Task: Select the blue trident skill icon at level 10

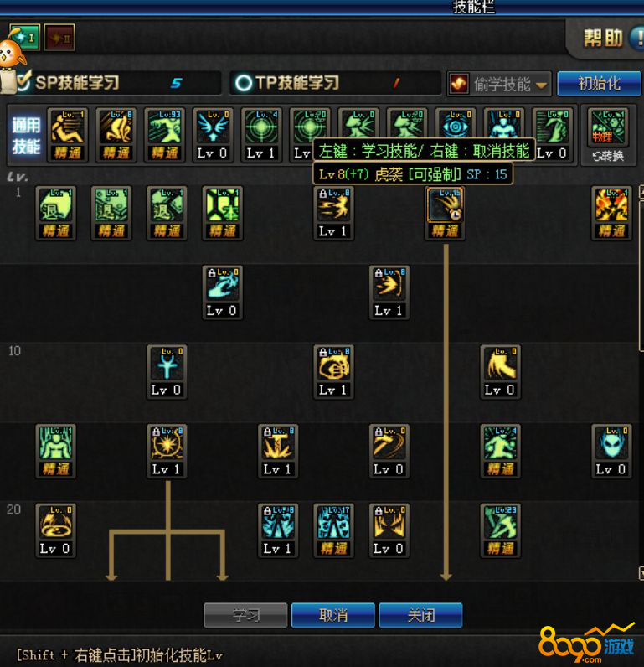Action: [x=167, y=365]
